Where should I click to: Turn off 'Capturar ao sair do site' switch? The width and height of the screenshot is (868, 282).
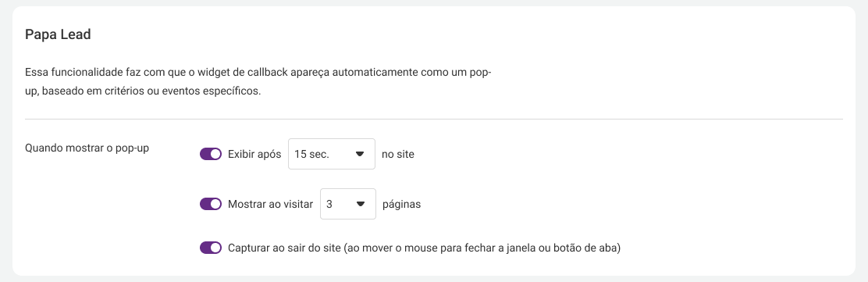[x=210, y=248]
